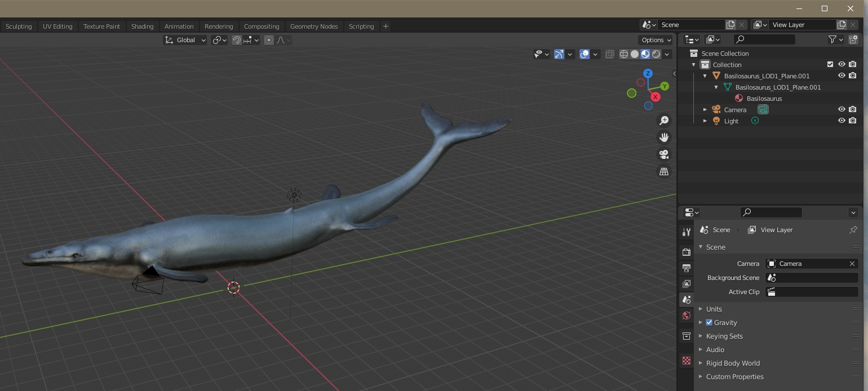Pin the properties editor context
Image resolution: width=868 pixels, height=391 pixels.
[853, 230]
